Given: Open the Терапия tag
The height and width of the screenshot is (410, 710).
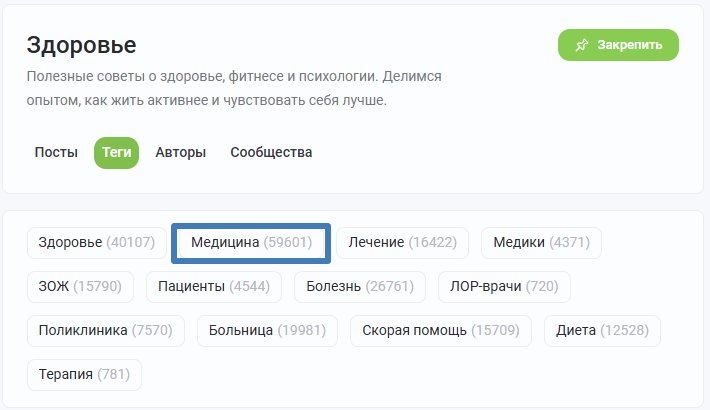Looking at the screenshot, I should [x=84, y=375].
